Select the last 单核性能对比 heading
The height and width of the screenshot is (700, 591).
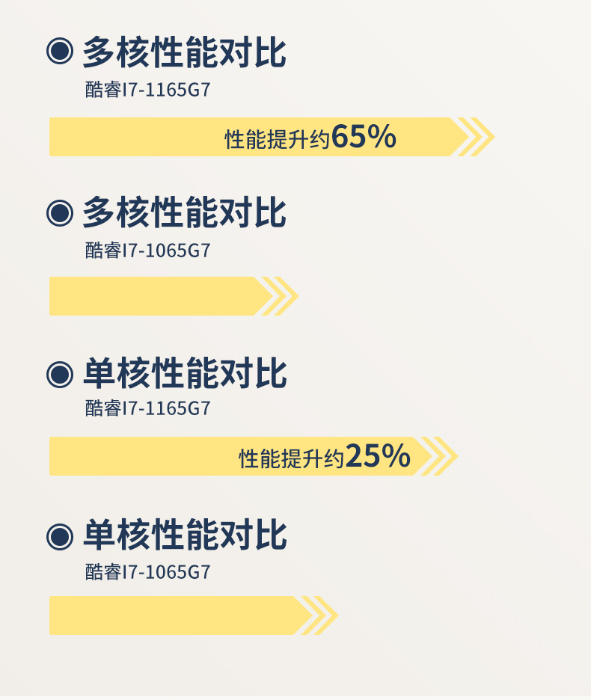coord(185,535)
